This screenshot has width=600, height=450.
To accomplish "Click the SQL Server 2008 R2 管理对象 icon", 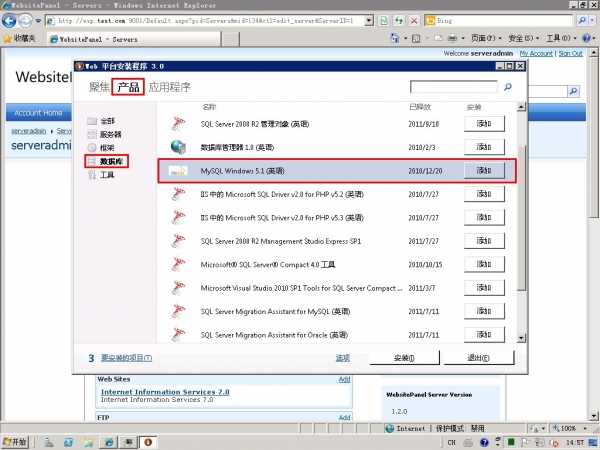I will click(x=178, y=124).
